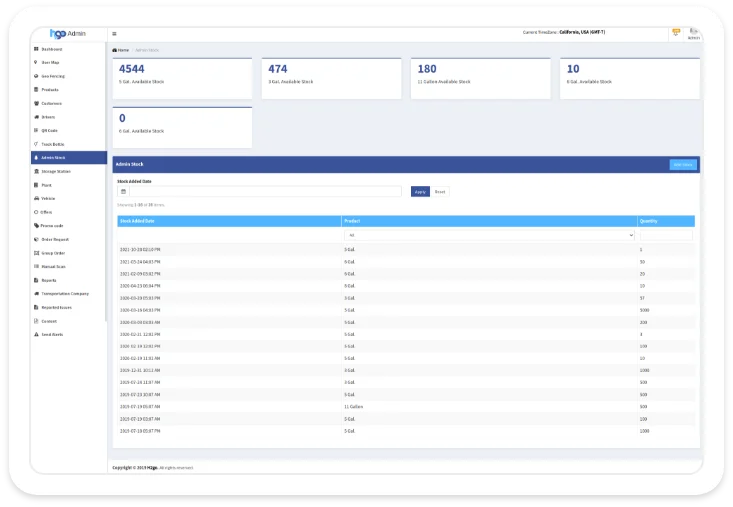
Task: Click the Copyright 2019 H2go footer text
Action: 152,467
